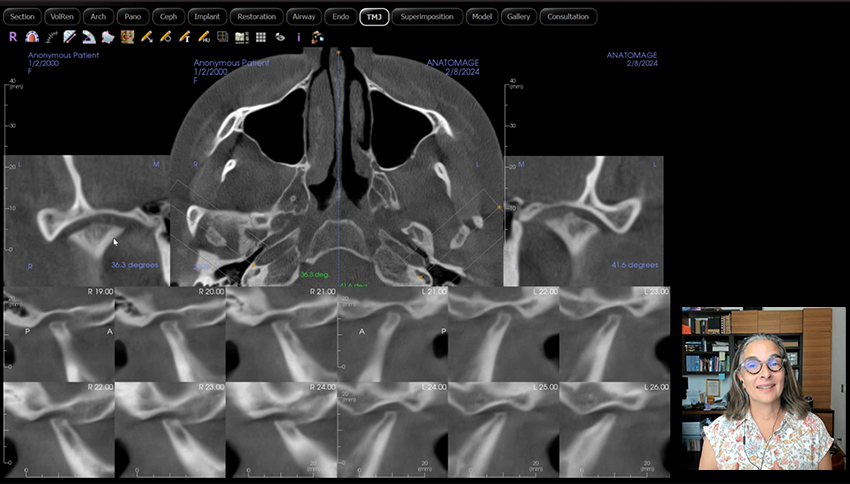Open the Ceph tab

coord(168,17)
